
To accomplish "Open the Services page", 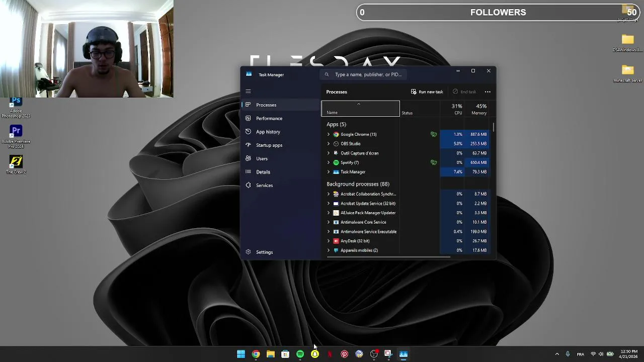I will [281, 186].
